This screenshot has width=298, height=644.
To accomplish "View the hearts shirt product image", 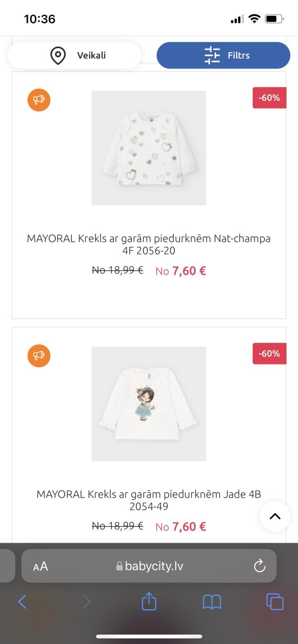I will pos(149,148).
